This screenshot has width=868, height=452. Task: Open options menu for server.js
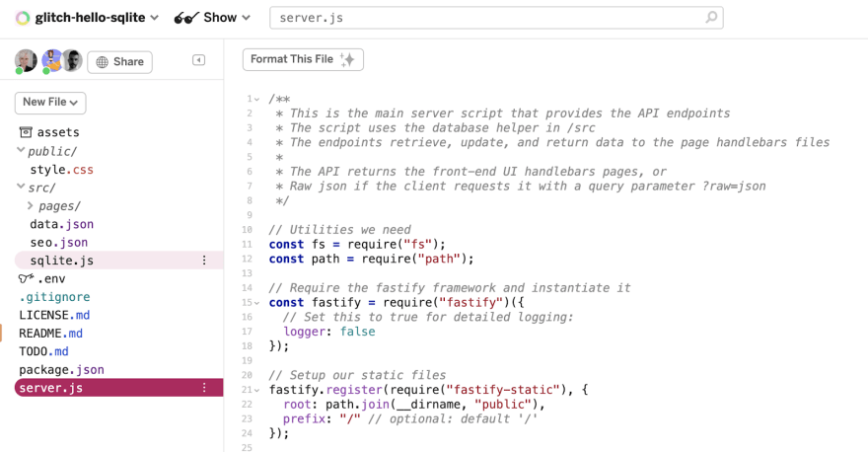click(x=204, y=388)
